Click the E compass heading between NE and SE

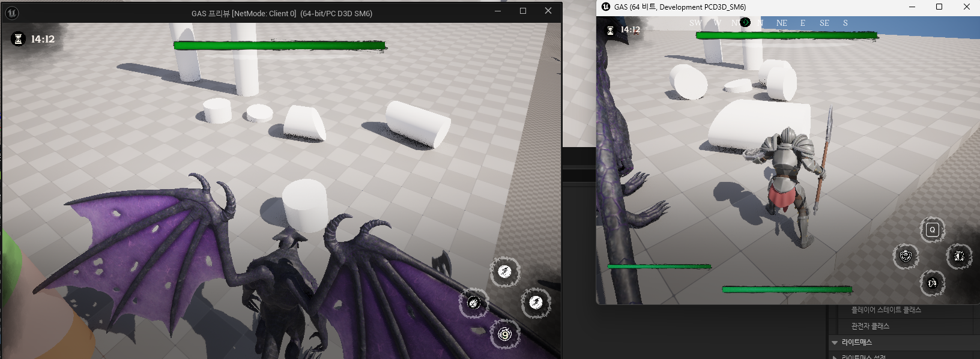(803, 23)
